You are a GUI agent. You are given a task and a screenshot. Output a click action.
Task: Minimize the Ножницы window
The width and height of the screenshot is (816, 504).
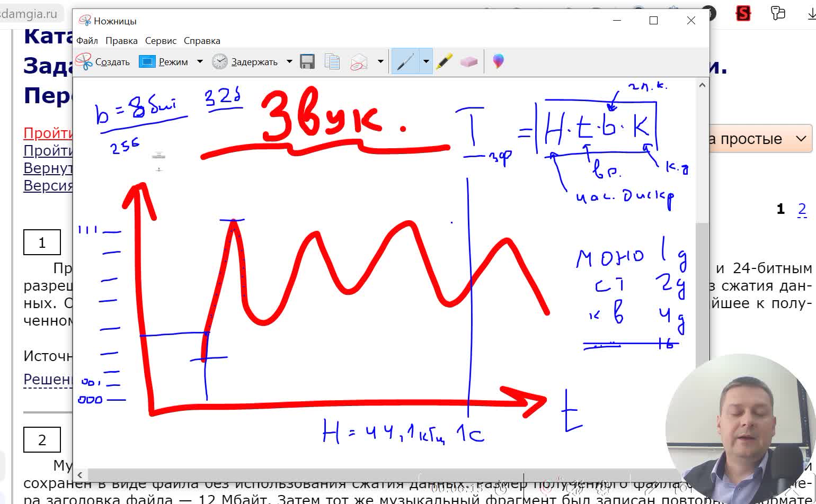(x=617, y=21)
